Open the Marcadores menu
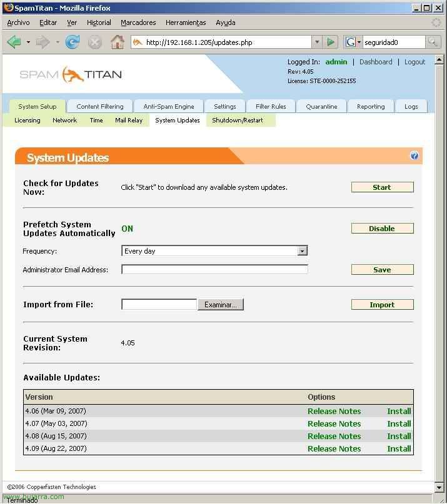Screen dimensions: 447x504 [138, 22]
